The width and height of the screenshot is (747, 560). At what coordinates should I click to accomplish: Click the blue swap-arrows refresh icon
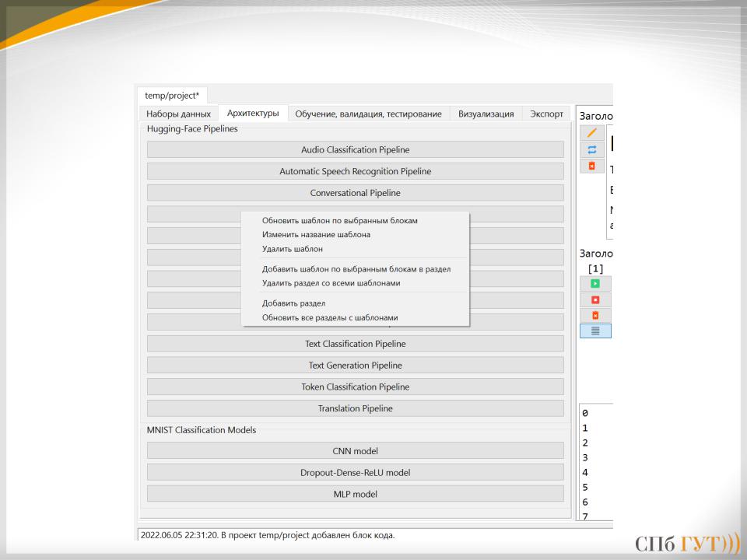[591, 149]
